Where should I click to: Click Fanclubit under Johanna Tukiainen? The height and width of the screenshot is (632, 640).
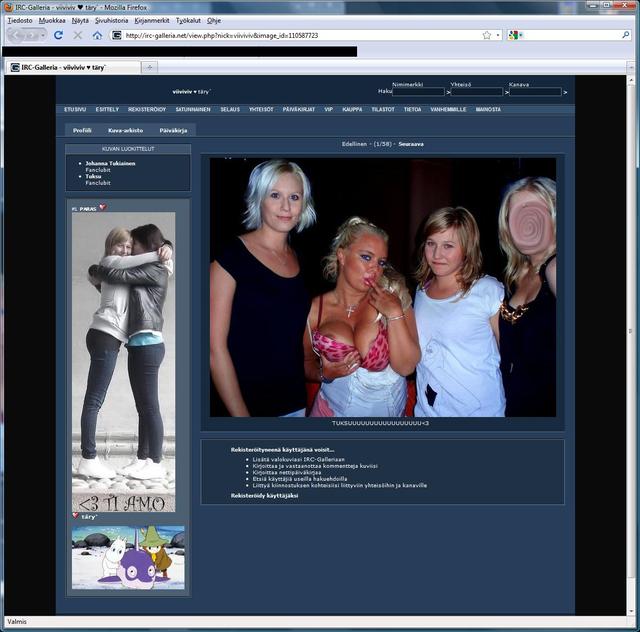point(98,170)
